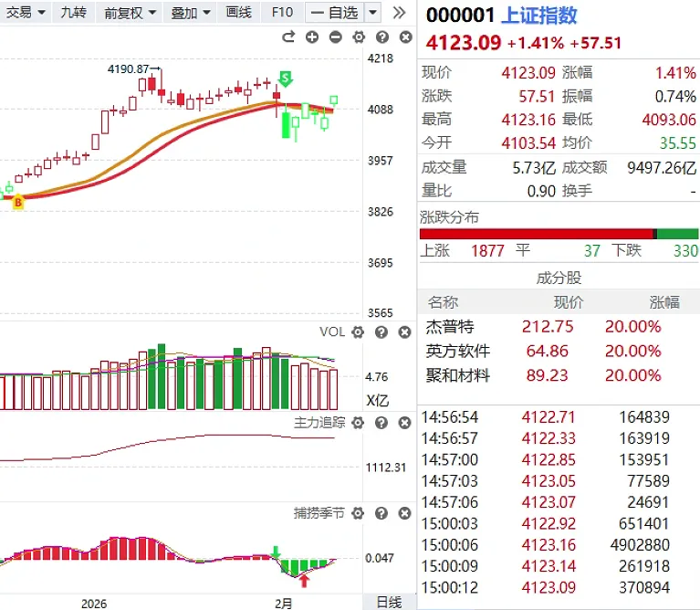Click the green S sell signal marker

(x=286, y=79)
